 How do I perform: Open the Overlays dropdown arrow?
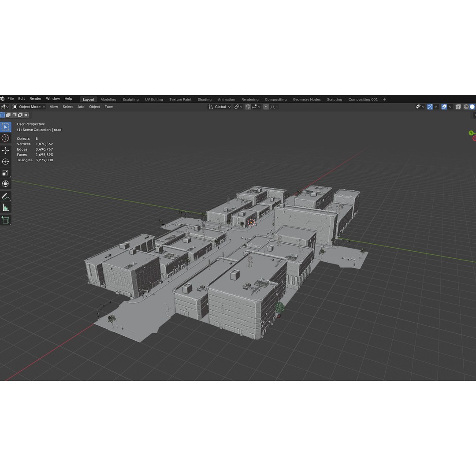tap(450, 107)
